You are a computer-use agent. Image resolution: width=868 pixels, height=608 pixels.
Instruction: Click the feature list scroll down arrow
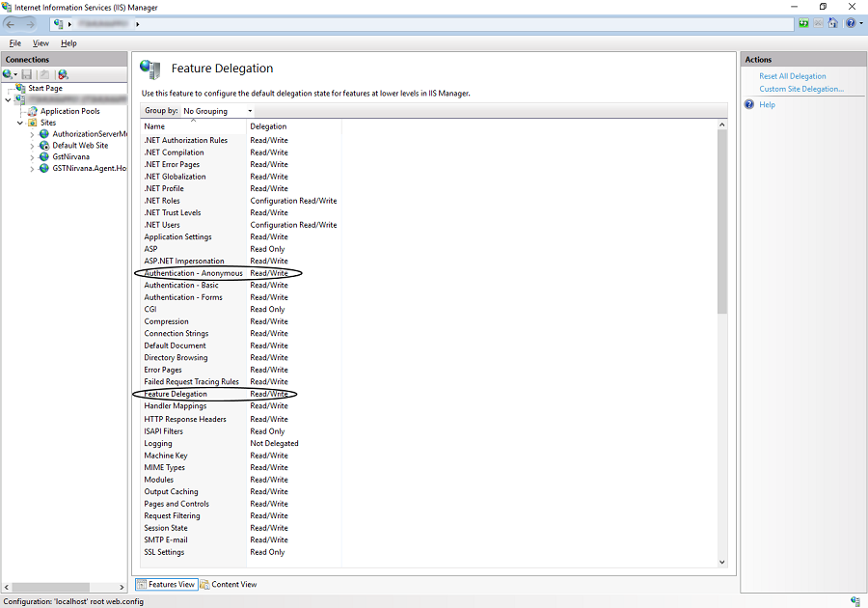(x=721, y=562)
